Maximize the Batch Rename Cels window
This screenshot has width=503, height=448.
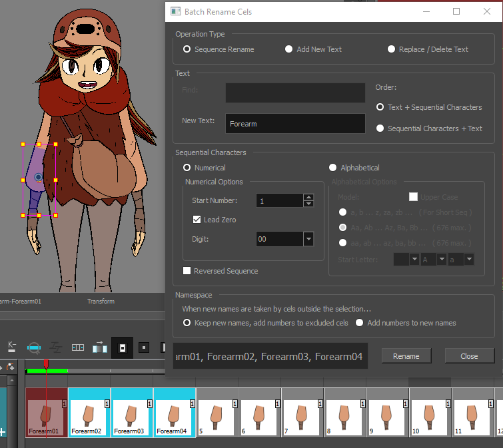point(456,11)
